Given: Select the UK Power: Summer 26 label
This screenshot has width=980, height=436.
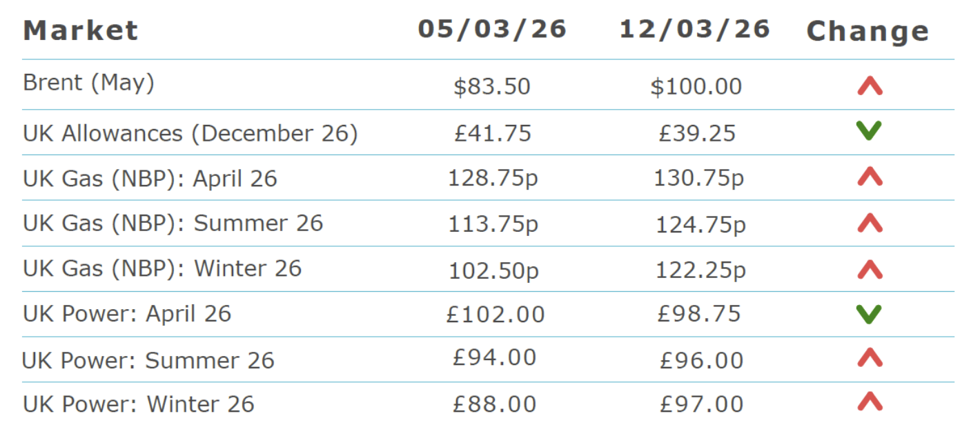Looking at the screenshot, I should 148,360.
